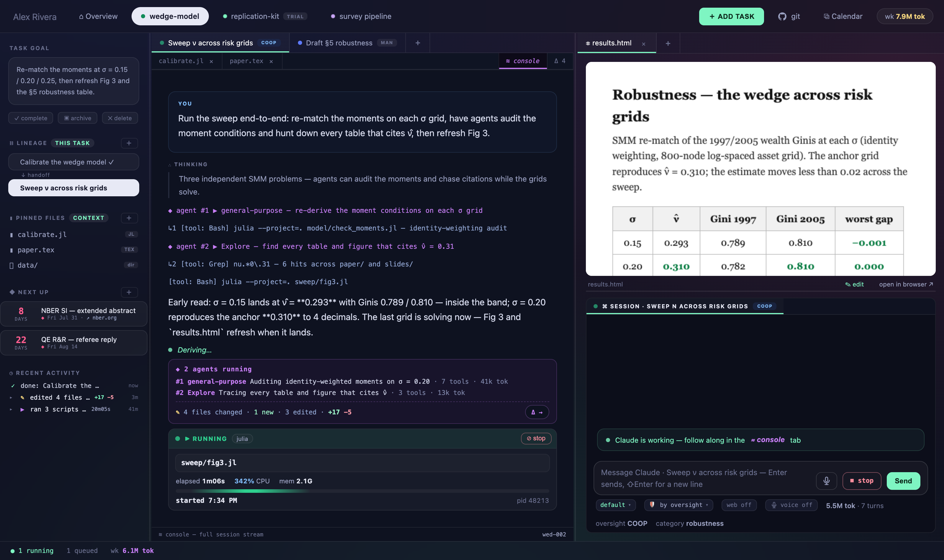This screenshot has width=944, height=560.
Task: Select 'Sweep ν across risk grids' lineage item
Action: (74, 188)
